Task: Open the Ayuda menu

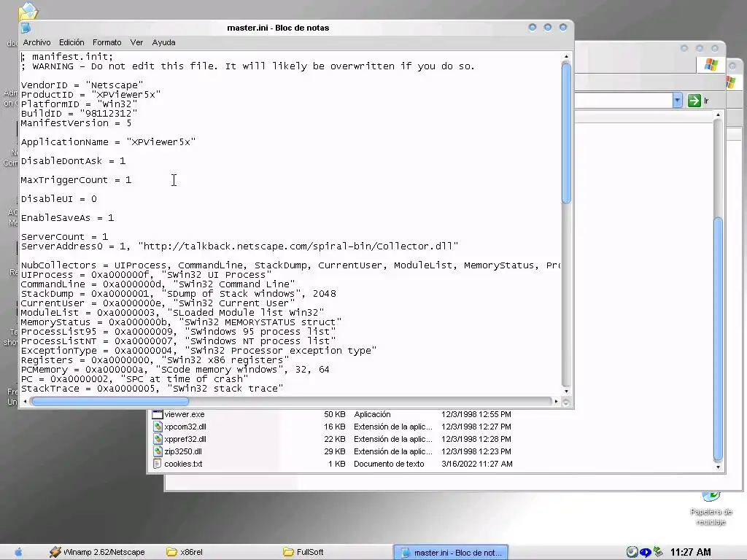Action: tap(164, 42)
